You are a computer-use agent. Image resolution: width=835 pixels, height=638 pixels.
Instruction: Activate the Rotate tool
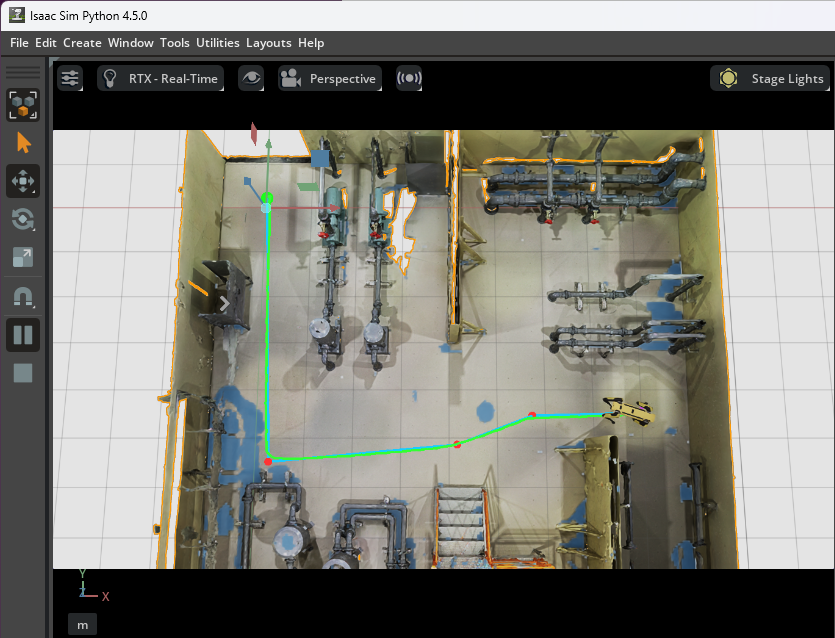pos(23,219)
